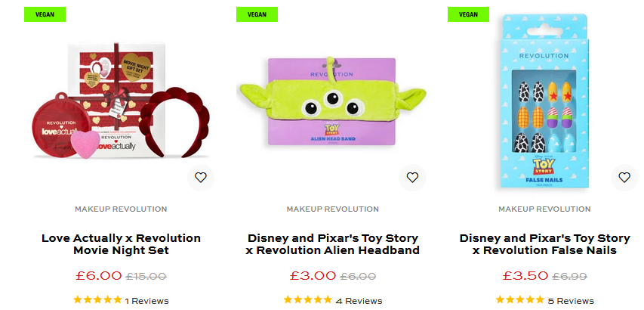Click star rating under False Nails
The image size is (644, 310).
(520, 299)
